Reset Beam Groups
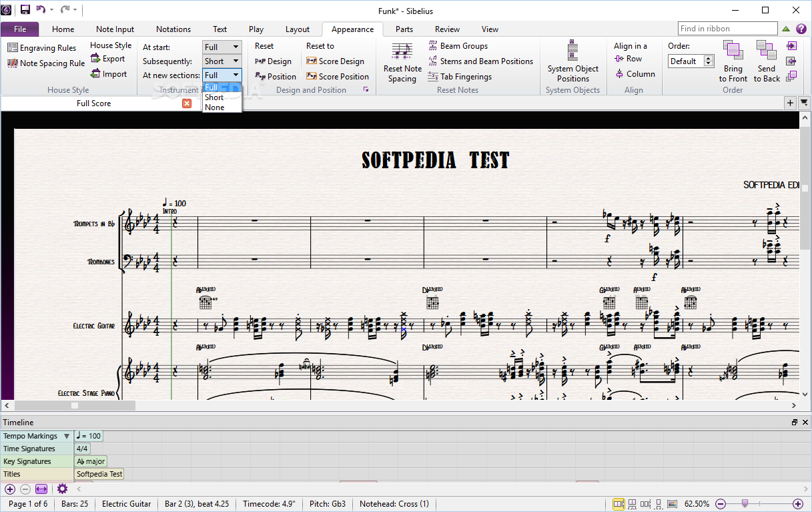 tap(458, 46)
